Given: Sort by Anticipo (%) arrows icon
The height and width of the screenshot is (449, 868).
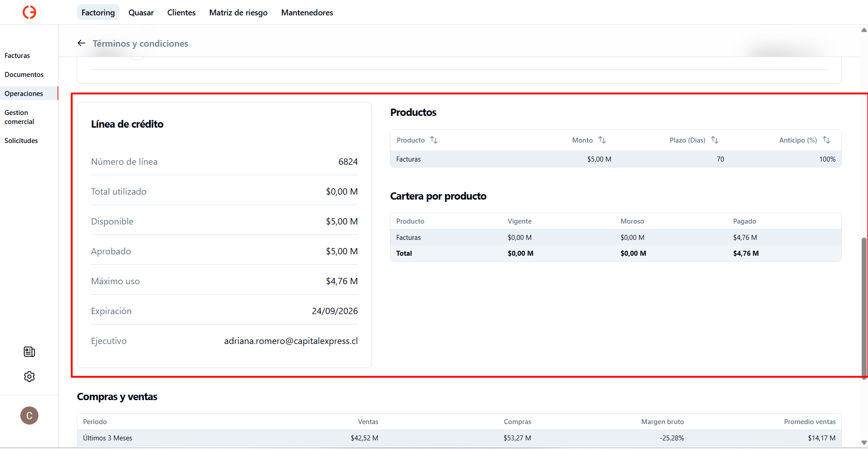Looking at the screenshot, I should [826, 140].
